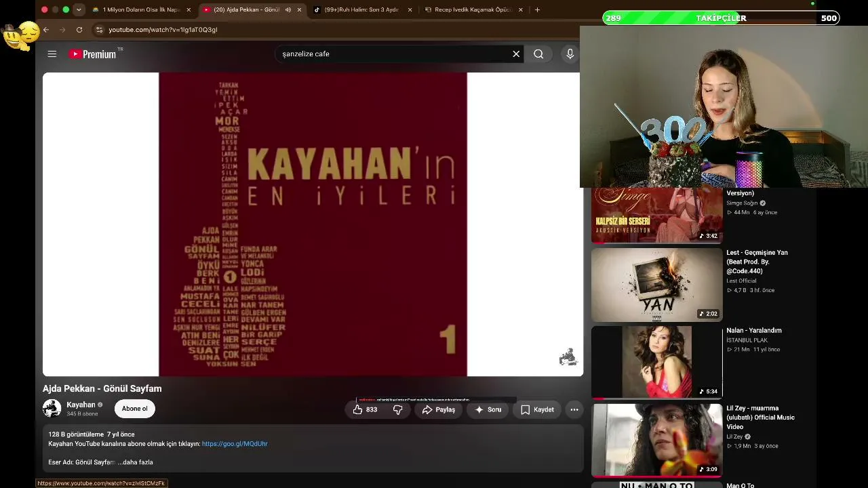Visit the İSTANBUL PLAK channel name
Image resolution: width=868 pixels, height=488 pixels.
[x=747, y=340]
